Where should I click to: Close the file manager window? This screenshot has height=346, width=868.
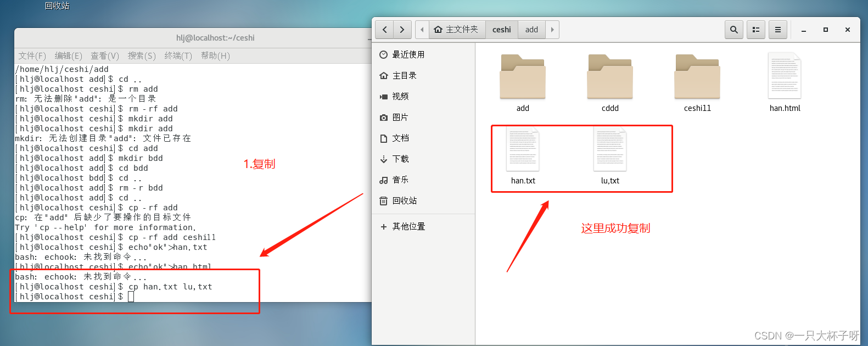tap(848, 30)
